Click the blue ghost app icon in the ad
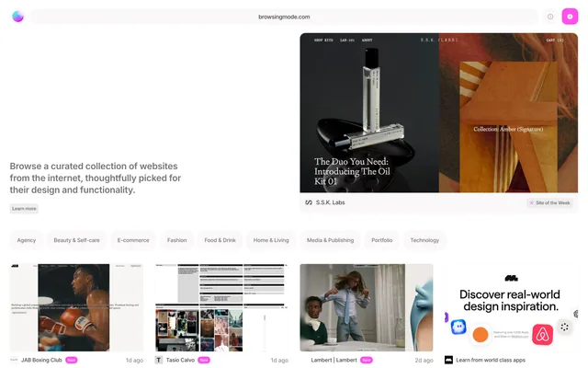588x368 pixels. pyautogui.click(x=458, y=327)
